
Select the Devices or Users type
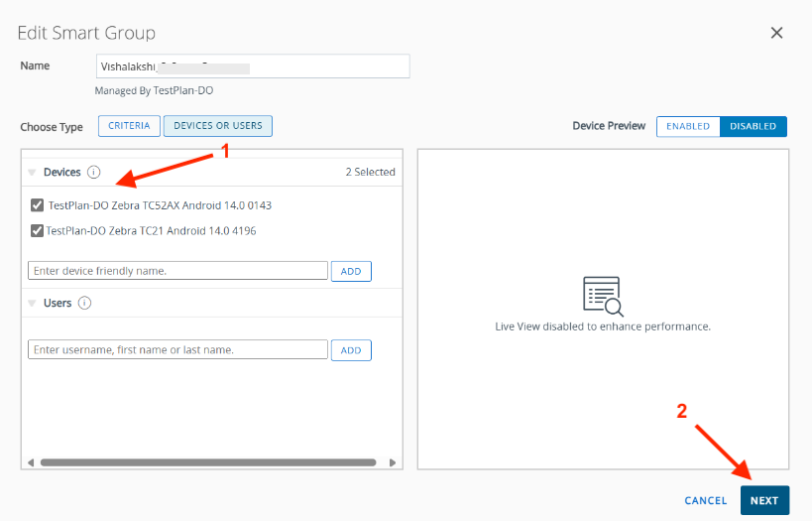pyautogui.click(x=218, y=126)
